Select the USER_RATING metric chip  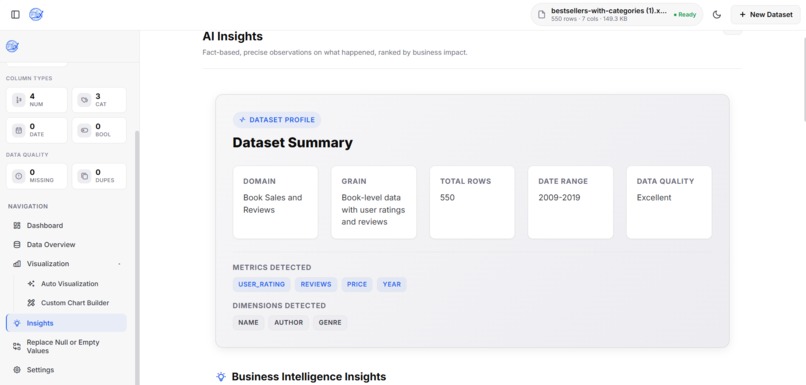(x=262, y=284)
